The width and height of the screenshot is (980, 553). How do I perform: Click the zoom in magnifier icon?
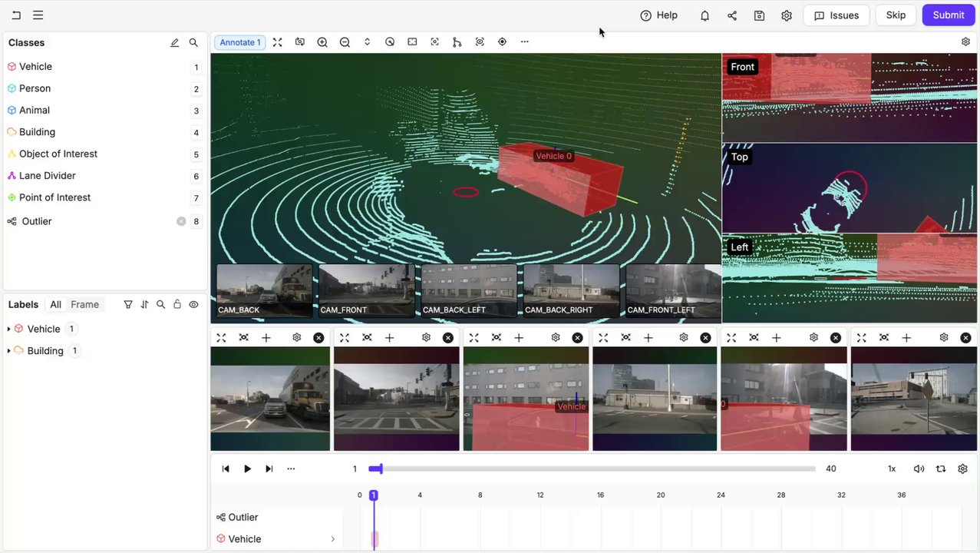(322, 42)
